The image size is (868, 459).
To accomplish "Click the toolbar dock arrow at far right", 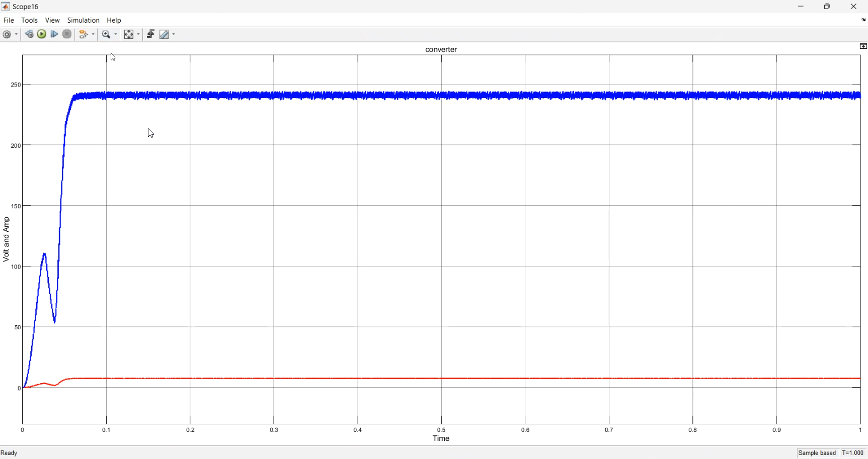I will pos(863,20).
